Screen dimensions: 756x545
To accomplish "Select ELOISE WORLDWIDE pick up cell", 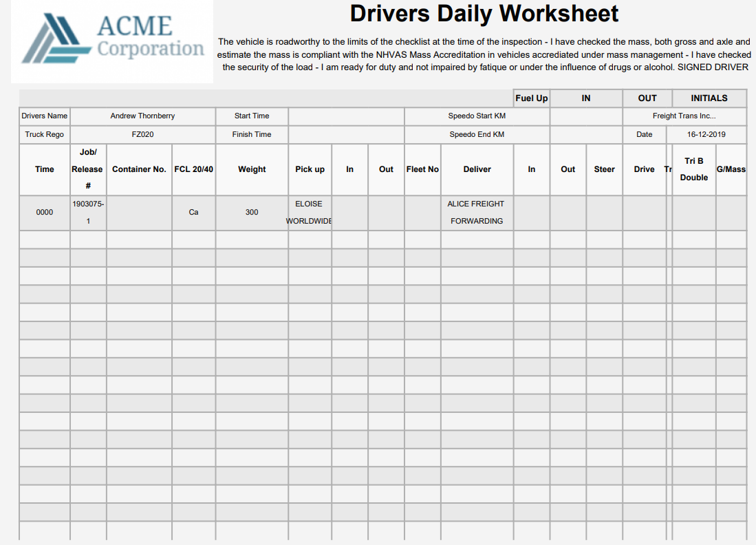I will click(310, 212).
